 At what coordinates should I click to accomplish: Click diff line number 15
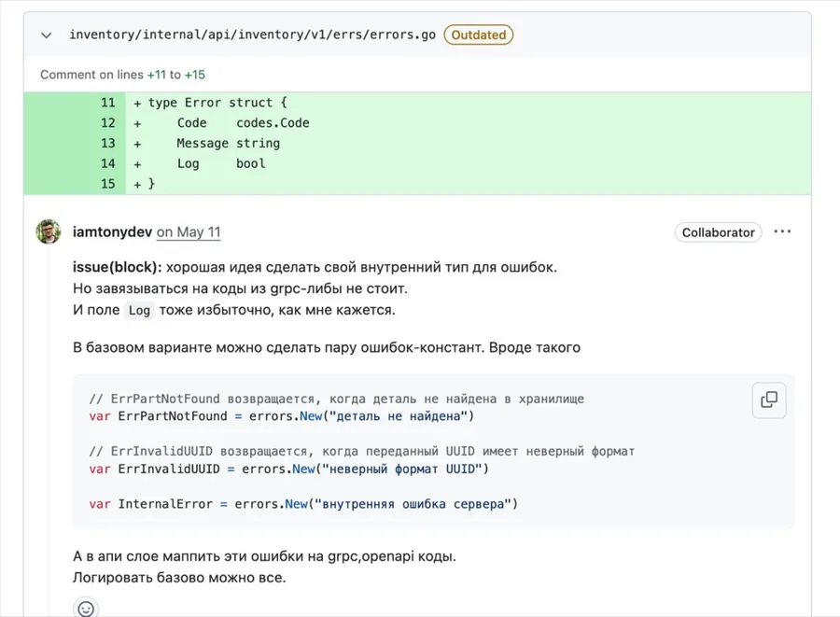[x=107, y=184]
